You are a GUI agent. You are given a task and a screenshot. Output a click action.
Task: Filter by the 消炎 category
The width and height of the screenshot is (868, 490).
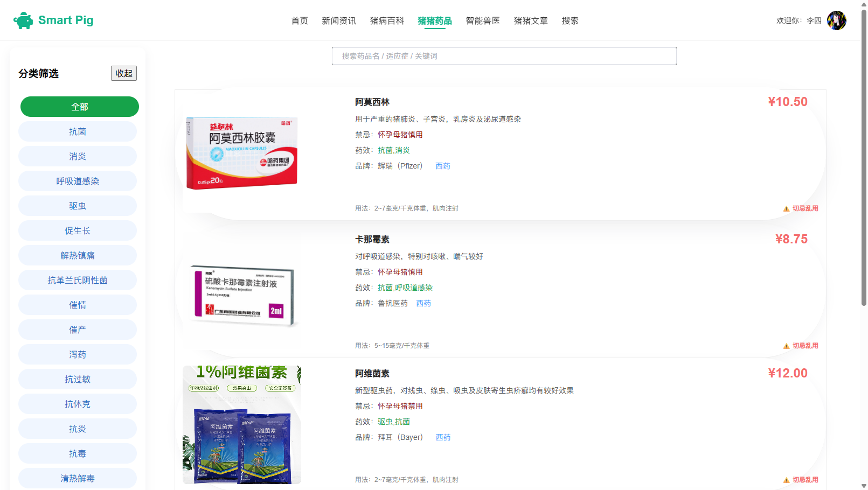(78, 156)
